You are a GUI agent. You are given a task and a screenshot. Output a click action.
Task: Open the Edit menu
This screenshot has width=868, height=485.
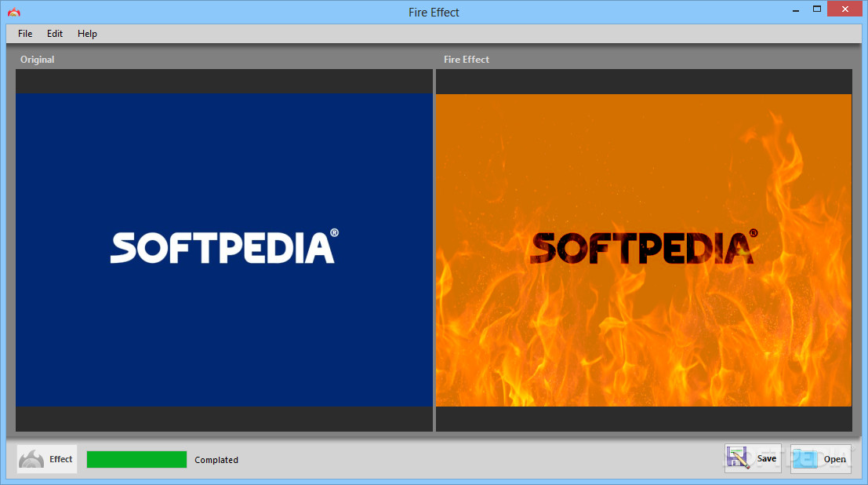(x=55, y=34)
